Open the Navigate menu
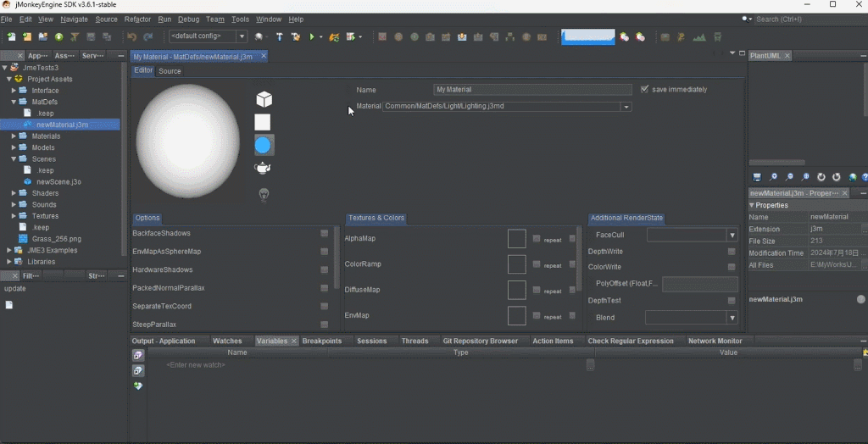This screenshot has height=444, width=868. point(75,19)
